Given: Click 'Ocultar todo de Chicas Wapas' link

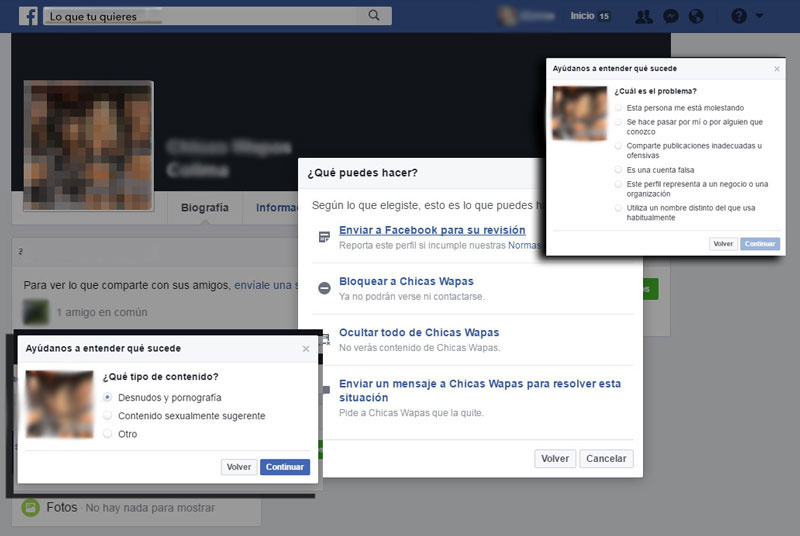Looking at the screenshot, I should [419, 333].
